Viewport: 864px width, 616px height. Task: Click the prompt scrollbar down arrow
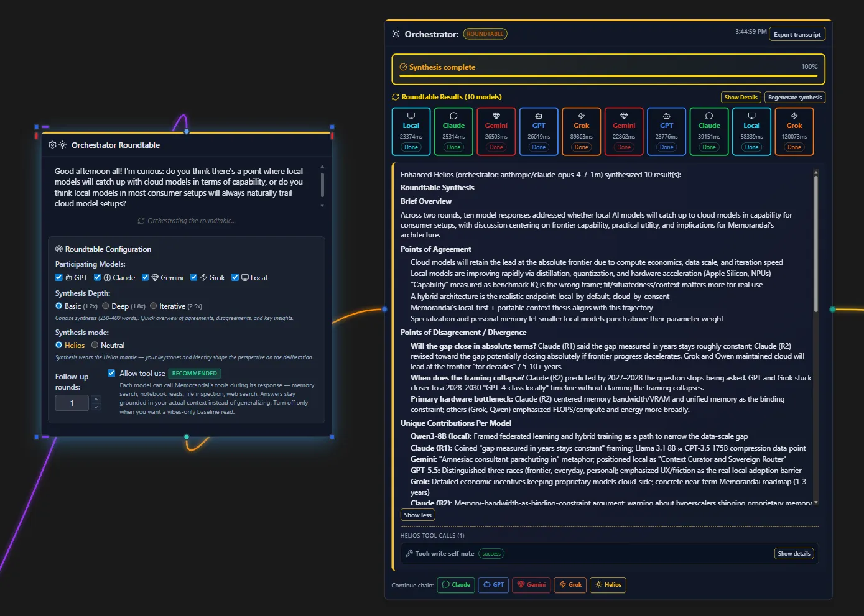(322, 205)
